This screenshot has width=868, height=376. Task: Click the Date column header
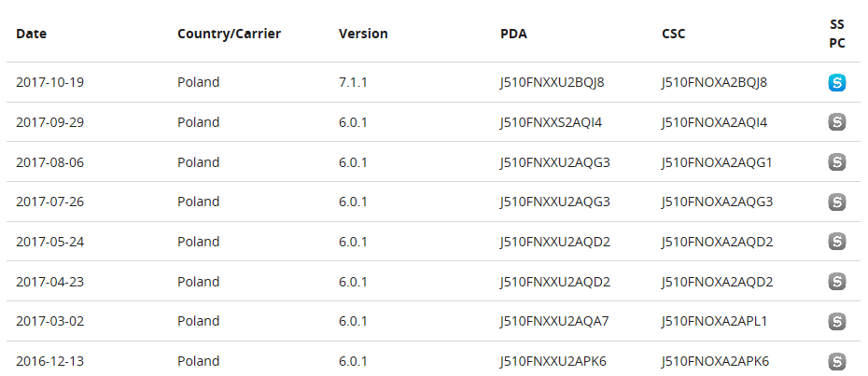(31, 34)
